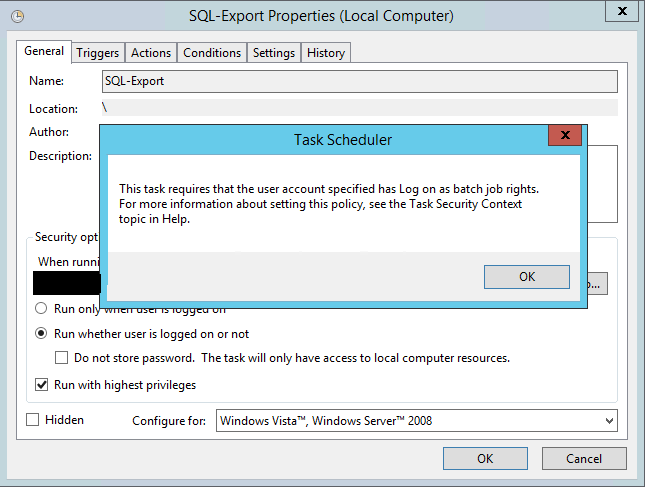Close the SQL-Export Properties window
Screen dimensions: 645x487
tap(620, 14)
